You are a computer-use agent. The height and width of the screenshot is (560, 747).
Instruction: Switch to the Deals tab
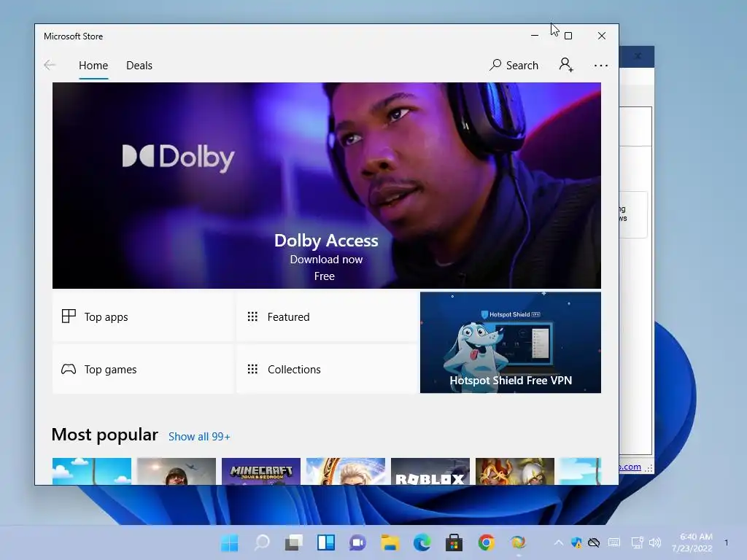139,65
